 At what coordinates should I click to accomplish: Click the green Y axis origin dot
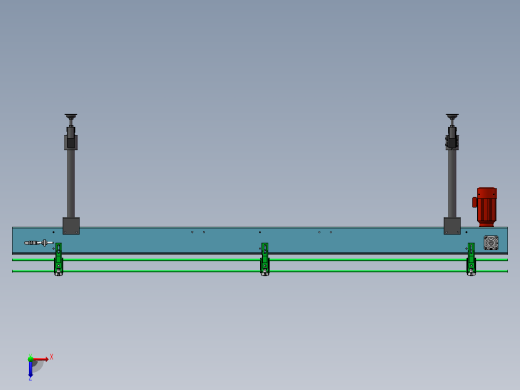(x=30, y=359)
